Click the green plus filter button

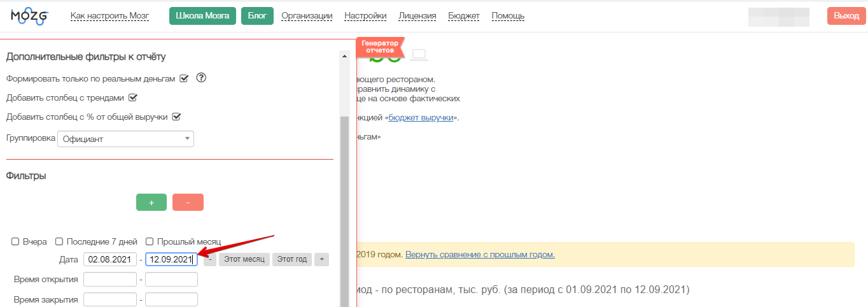pyautogui.click(x=151, y=202)
